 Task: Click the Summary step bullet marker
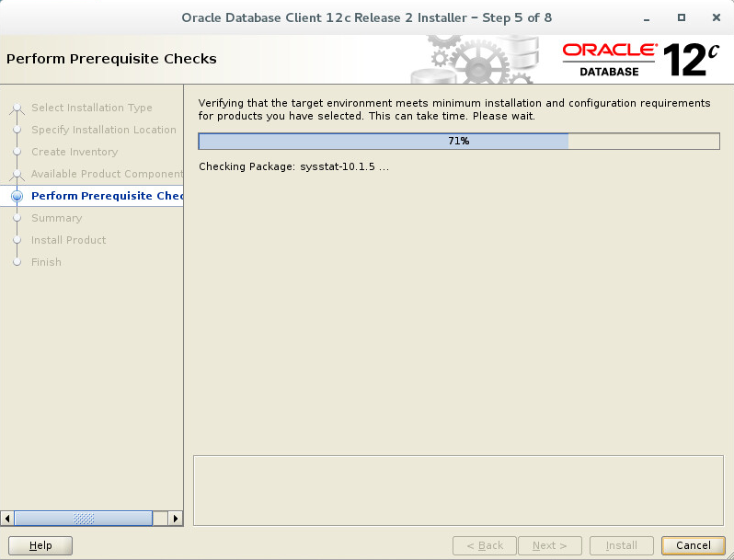tap(17, 218)
